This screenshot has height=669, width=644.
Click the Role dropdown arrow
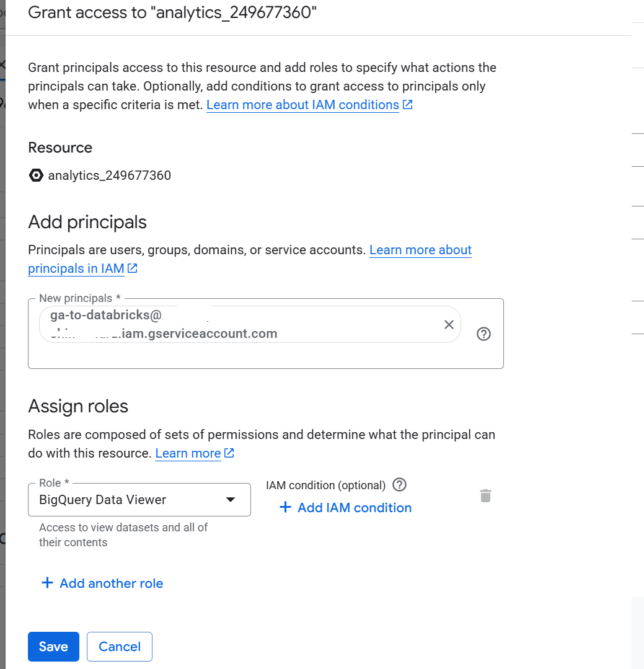coord(231,500)
